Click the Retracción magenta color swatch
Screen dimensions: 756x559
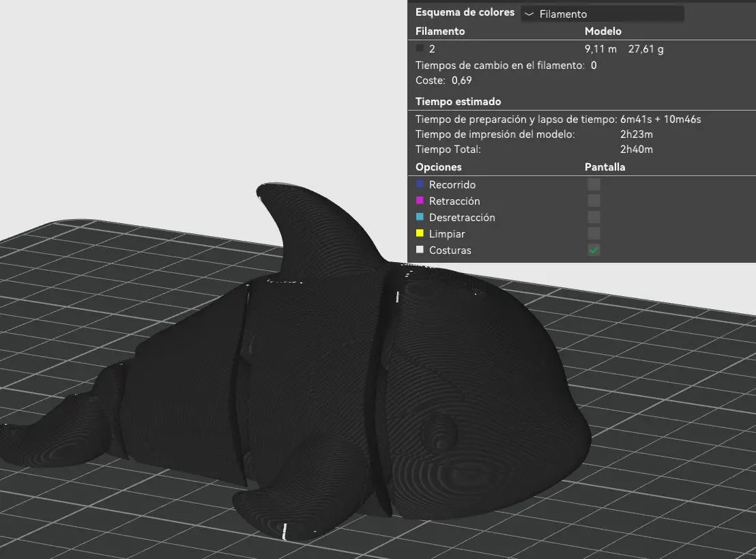click(420, 201)
